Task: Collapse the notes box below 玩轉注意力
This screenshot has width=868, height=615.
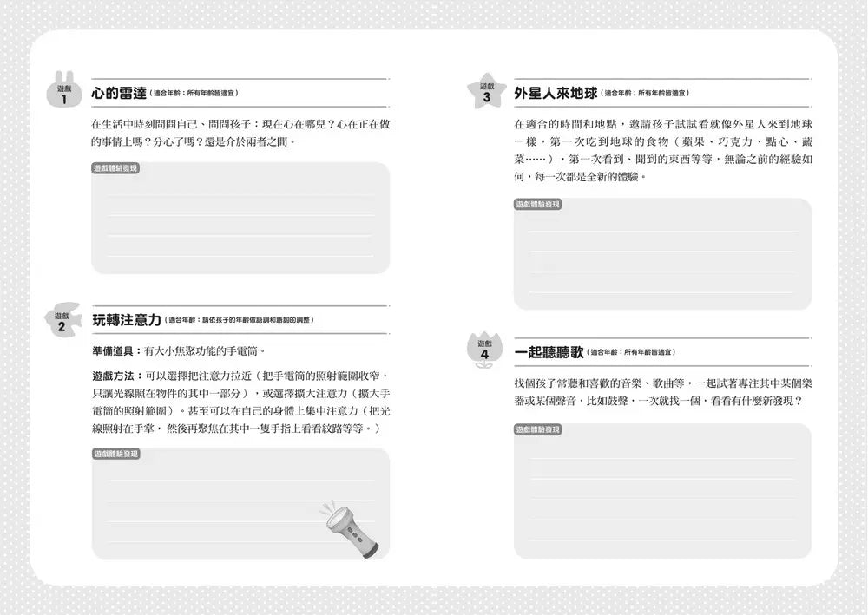Action: pos(240,503)
